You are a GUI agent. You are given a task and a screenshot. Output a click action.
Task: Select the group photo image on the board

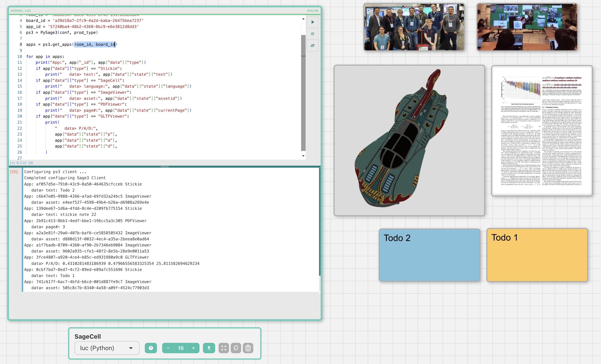coord(414,27)
